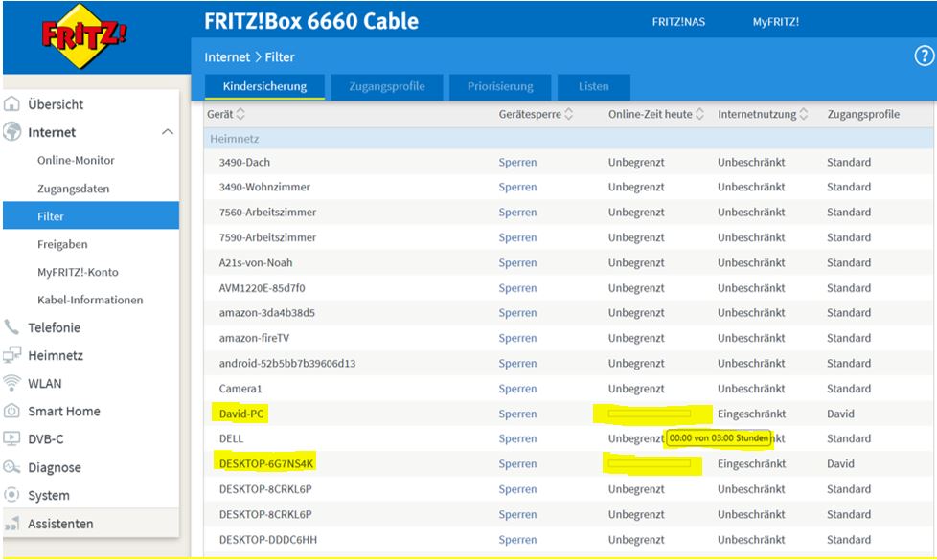The width and height of the screenshot is (937, 560).
Task: Click Sperren for amazon-fireTV
Action: click(x=517, y=338)
